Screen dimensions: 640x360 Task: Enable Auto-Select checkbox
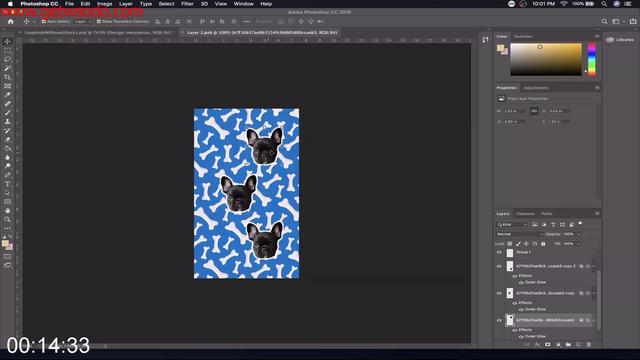[44, 21]
